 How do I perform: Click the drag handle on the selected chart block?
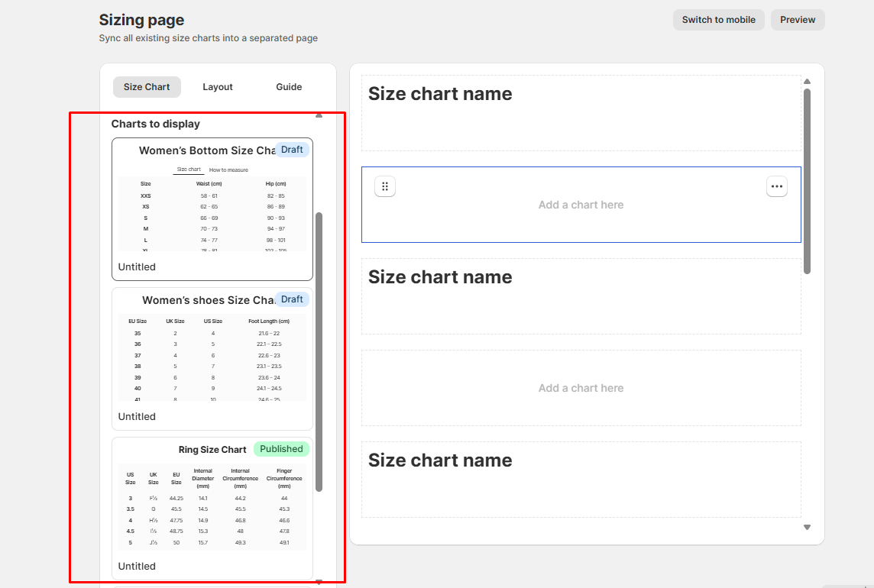(x=385, y=186)
